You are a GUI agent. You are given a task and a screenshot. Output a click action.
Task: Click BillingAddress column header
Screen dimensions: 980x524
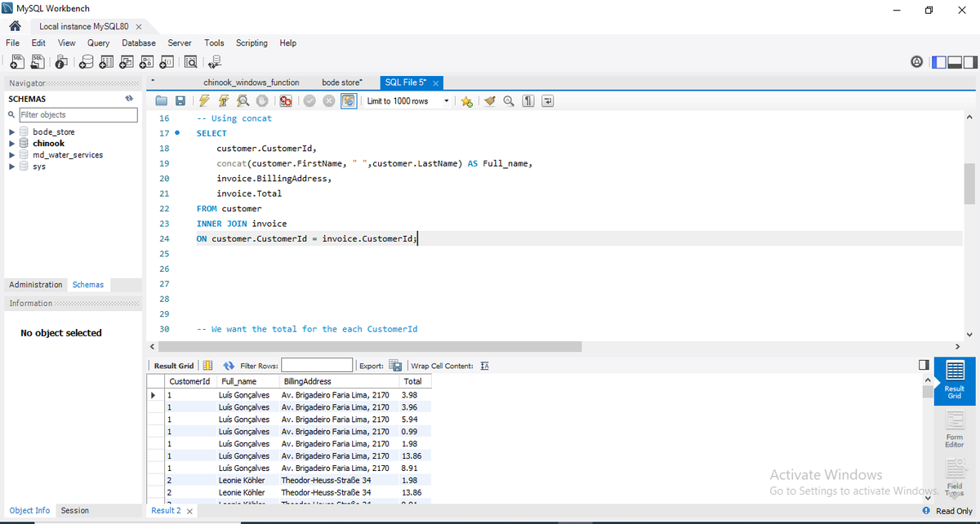[x=338, y=381]
